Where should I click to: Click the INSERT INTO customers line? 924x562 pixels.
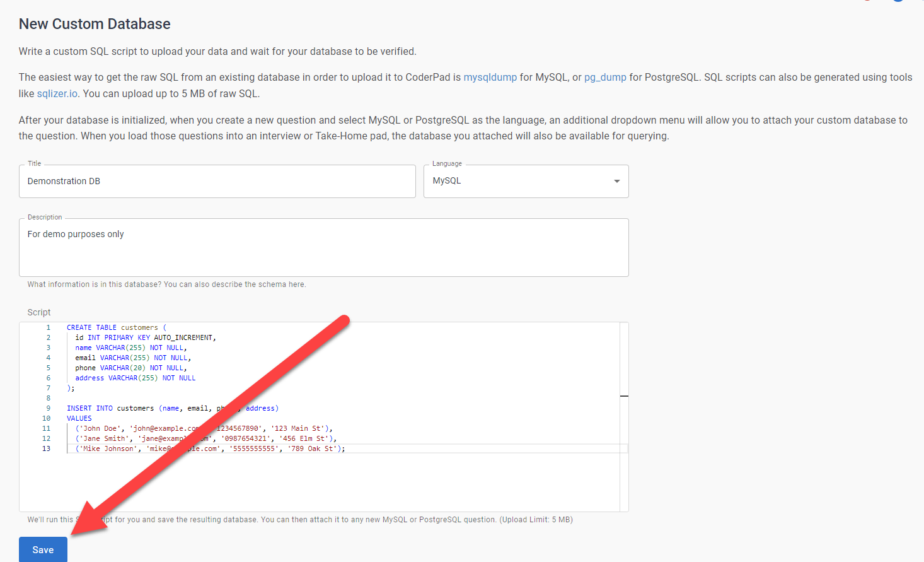click(139, 409)
